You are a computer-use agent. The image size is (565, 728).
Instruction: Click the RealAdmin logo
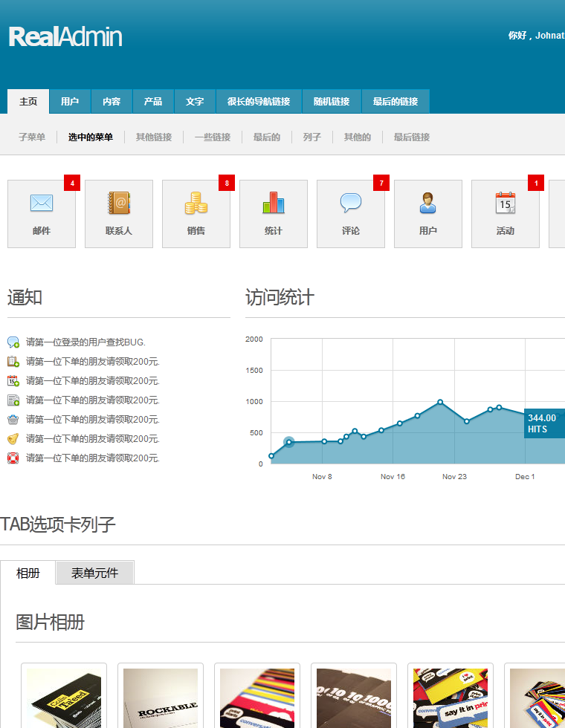[x=65, y=36]
